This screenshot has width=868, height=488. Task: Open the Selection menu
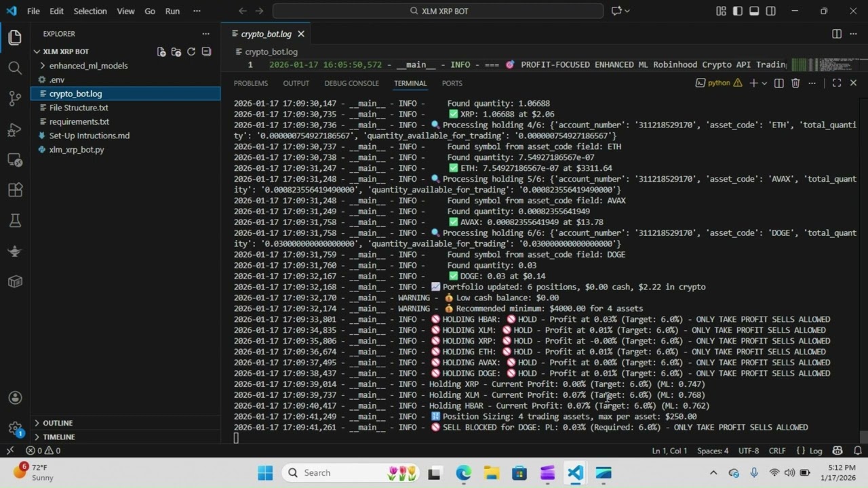[90, 11]
